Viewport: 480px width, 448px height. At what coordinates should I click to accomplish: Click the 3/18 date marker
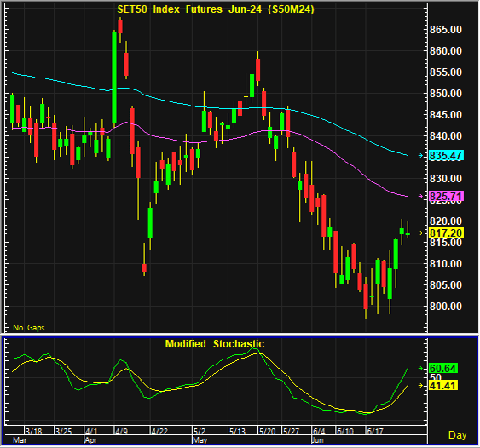(33, 431)
